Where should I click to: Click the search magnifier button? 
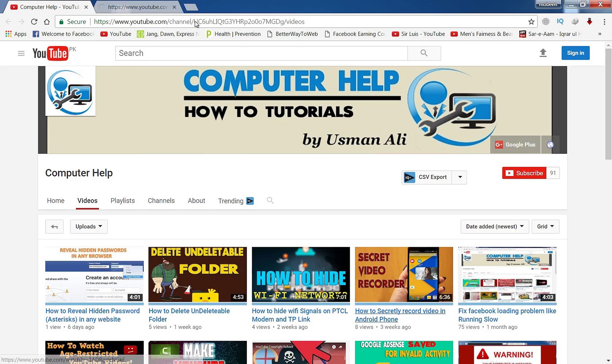424,53
